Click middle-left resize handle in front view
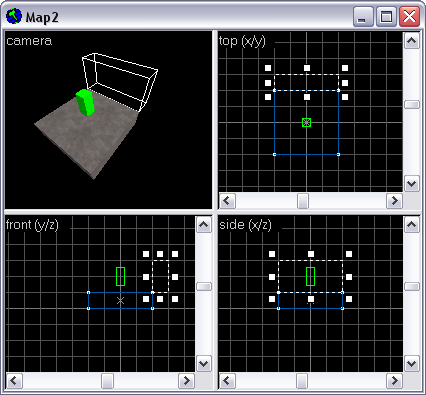The height and width of the screenshot is (395, 426). coord(146,277)
